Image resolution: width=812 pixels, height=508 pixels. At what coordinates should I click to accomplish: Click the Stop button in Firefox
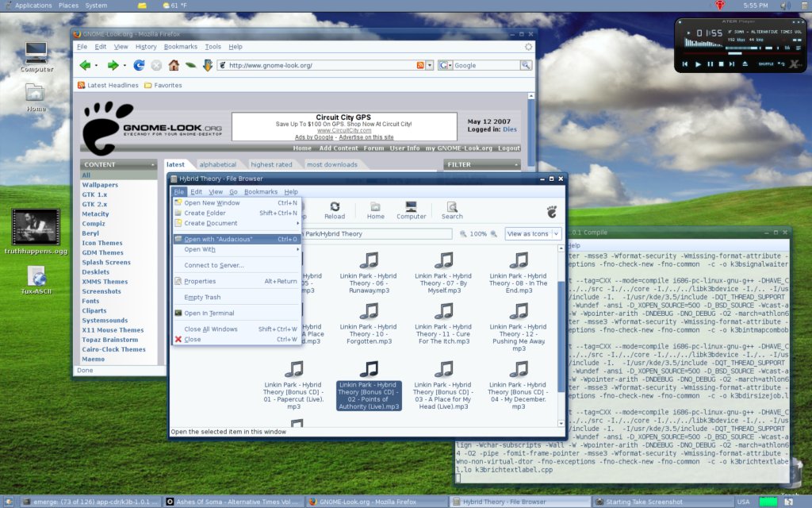(x=156, y=65)
